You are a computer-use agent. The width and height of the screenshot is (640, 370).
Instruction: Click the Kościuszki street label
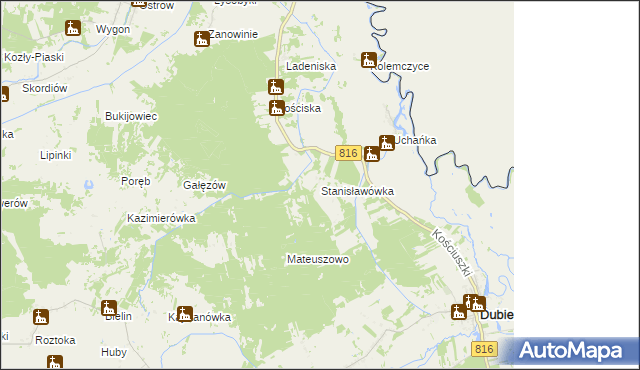pyautogui.click(x=452, y=253)
